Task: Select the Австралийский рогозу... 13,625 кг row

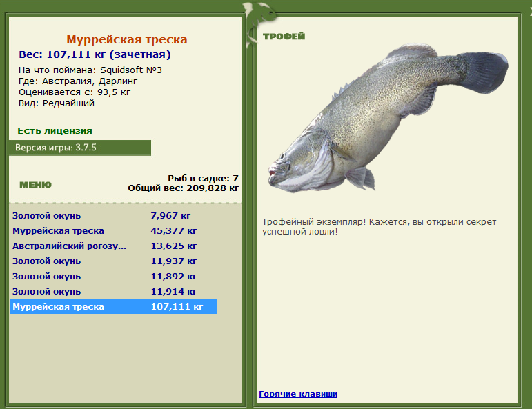Action: 114,246
